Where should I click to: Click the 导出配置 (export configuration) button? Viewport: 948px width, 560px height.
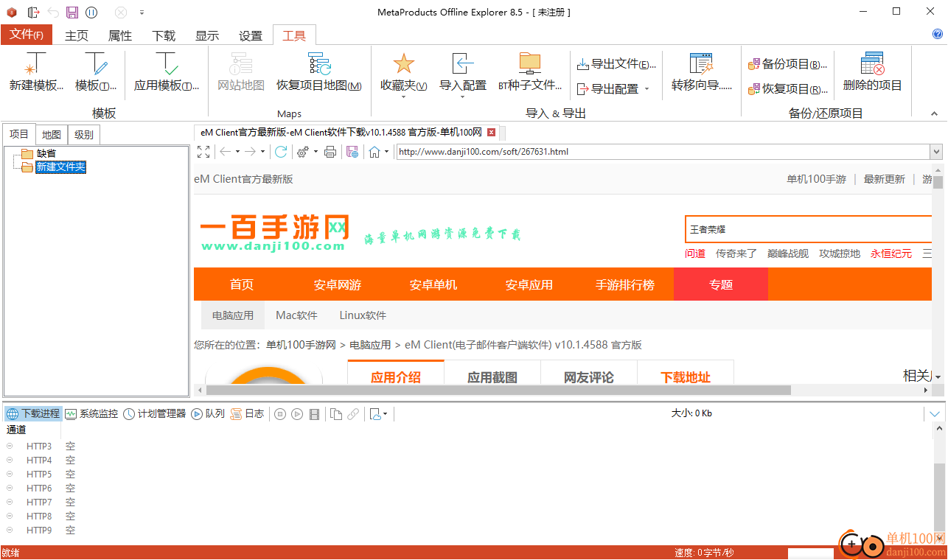pos(613,88)
